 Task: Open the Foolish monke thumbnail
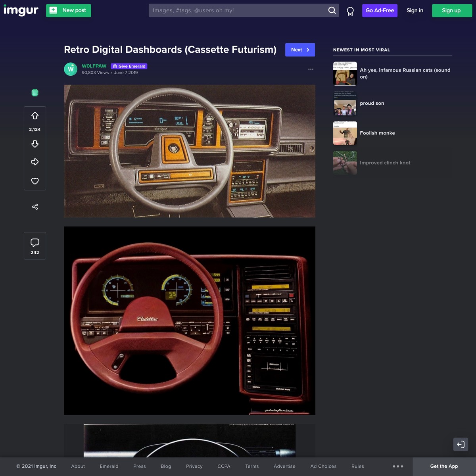345,133
